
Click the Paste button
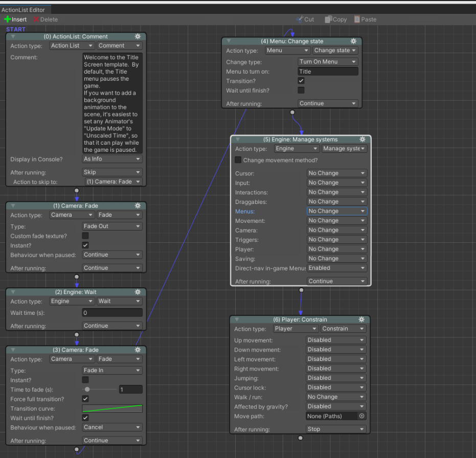[x=365, y=19]
